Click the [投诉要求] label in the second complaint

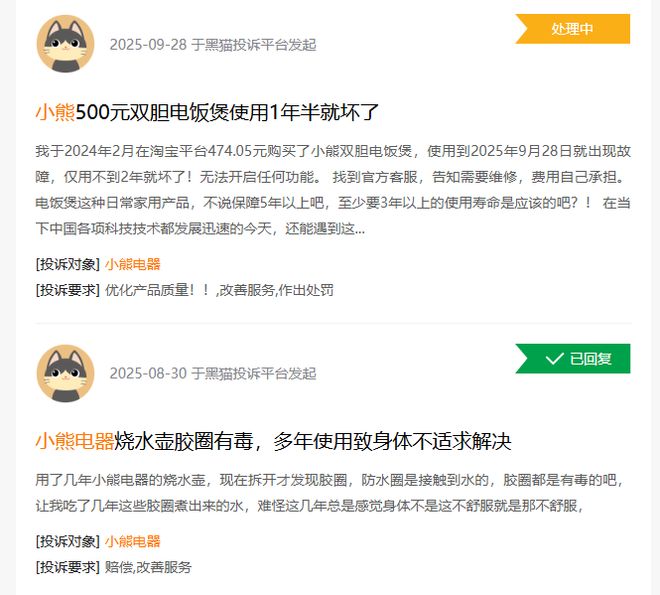click(x=67, y=567)
